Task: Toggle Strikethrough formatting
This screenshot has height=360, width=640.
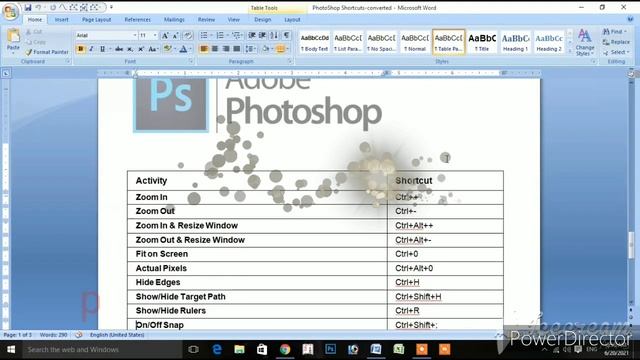Action: [119, 49]
